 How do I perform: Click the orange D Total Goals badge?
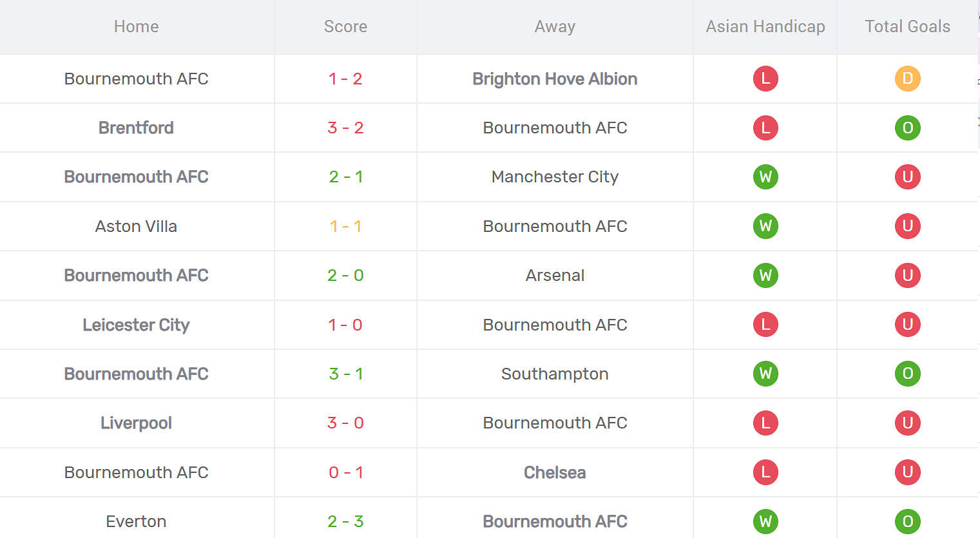(907, 79)
